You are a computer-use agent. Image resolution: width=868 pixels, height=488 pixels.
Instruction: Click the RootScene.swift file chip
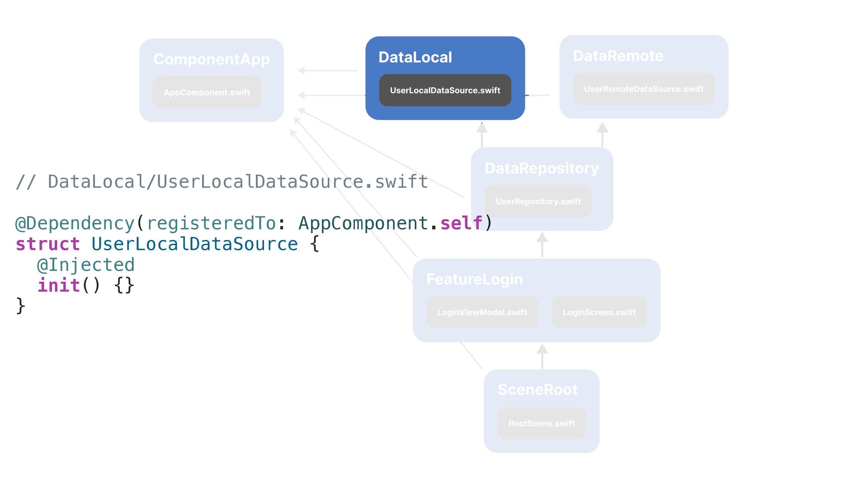tap(542, 423)
